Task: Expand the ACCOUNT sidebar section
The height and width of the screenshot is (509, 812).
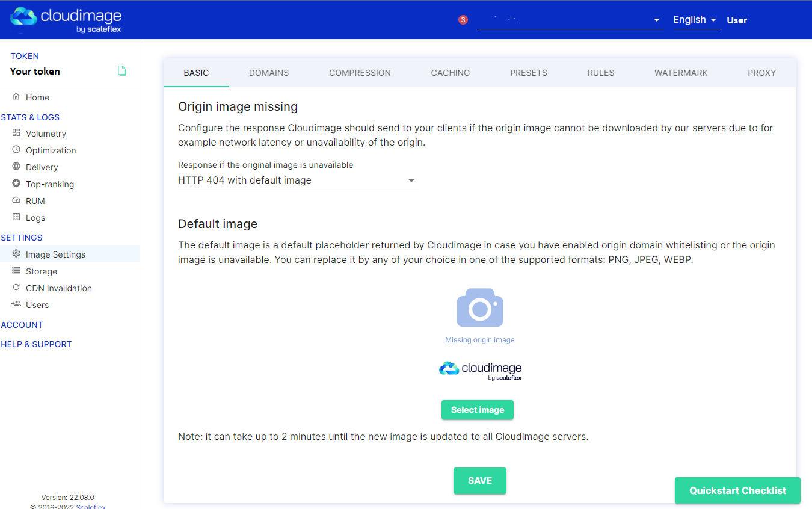Action: [22, 325]
